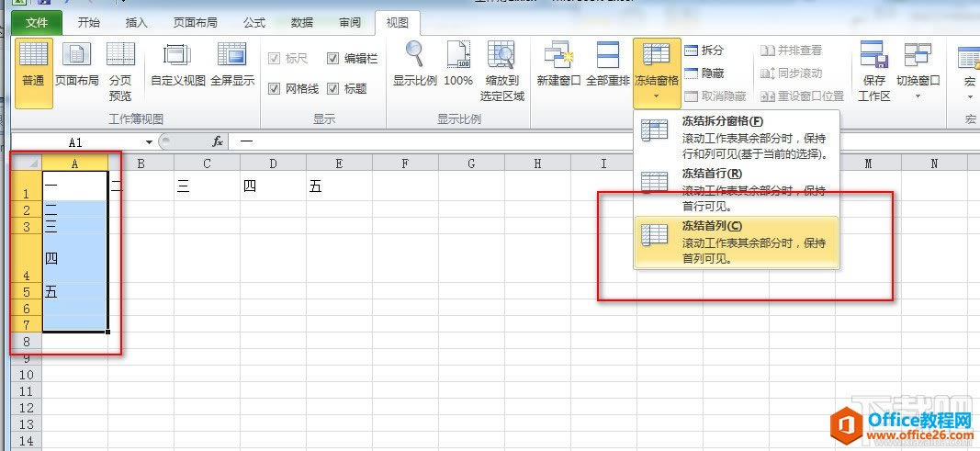Toggle Ruler (标尺) checkbox
The width and height of the screenshot is (980, 451).
point(274,59)
